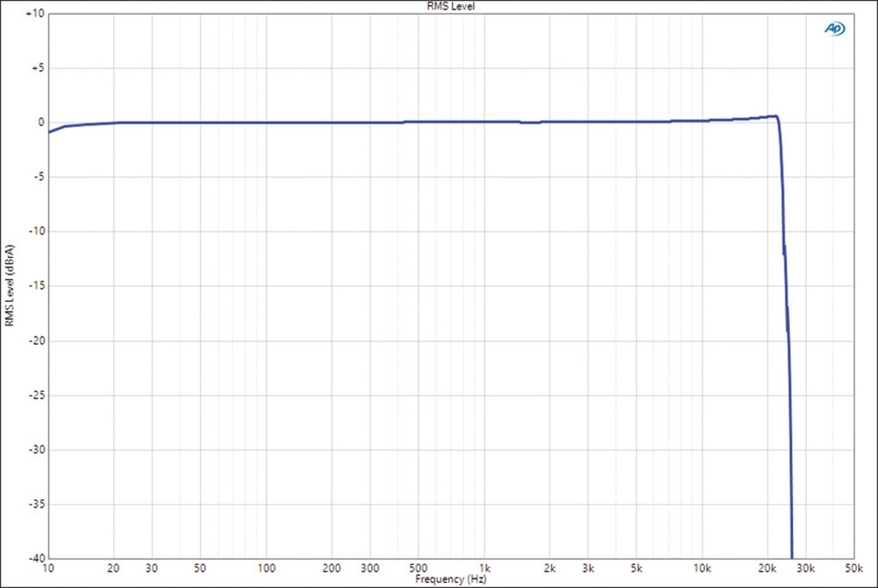Image resolution: width=878 pixels, height=588 pixels.
Task: Select the -30 y-axis tick label
Action: (36, 449)
